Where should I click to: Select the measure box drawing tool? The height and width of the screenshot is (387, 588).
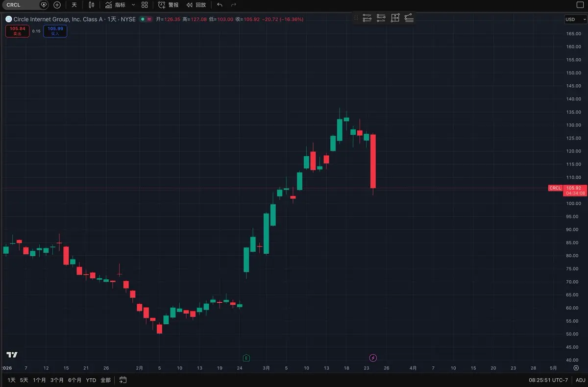tap(395, 18)
